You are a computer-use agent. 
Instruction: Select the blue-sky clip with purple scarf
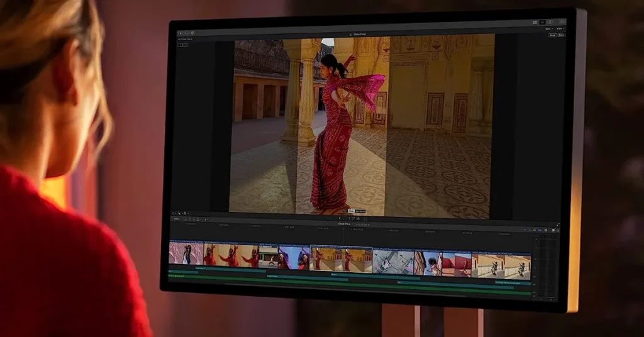[x=294, y=257]
